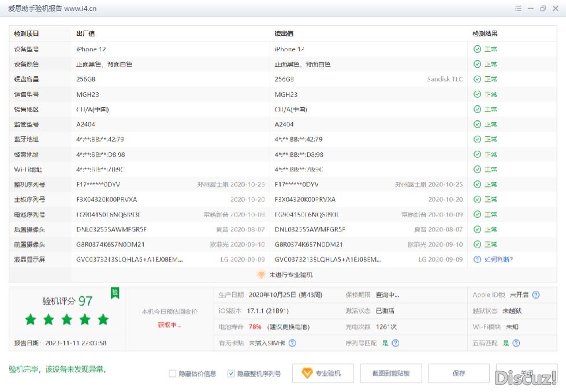Click the 激活状态 value 已激活
The width and height of the screenshot is (566, 392).
[x=385, y=311]
